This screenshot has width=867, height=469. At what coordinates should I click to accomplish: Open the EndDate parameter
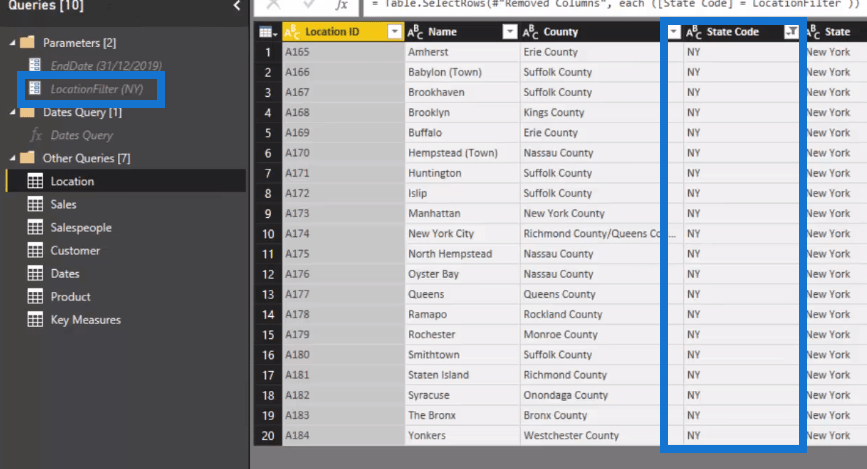pos(106,66)
